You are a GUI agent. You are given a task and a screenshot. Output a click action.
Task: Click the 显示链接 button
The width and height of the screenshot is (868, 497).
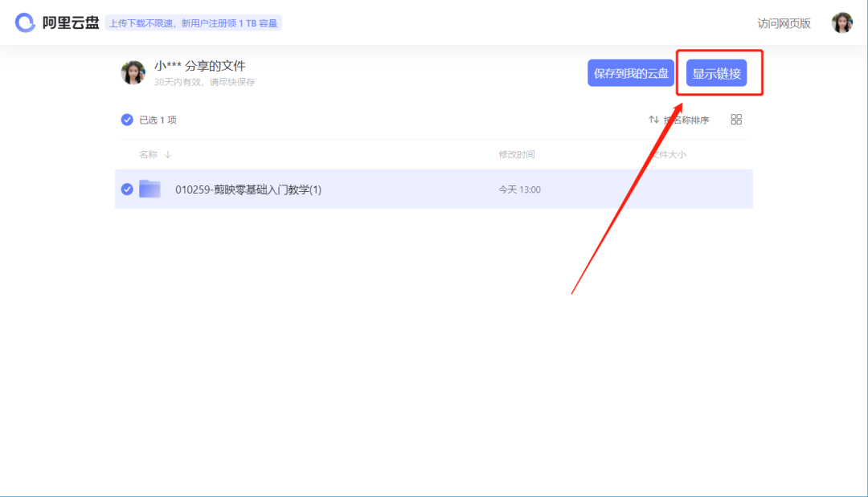point(716,73)
